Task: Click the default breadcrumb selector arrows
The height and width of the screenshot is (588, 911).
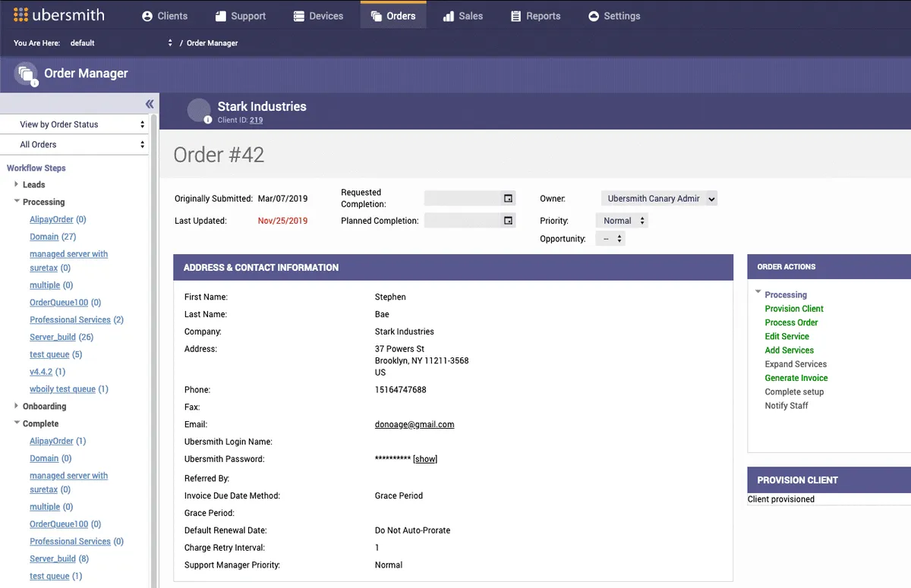Action: 169,43
